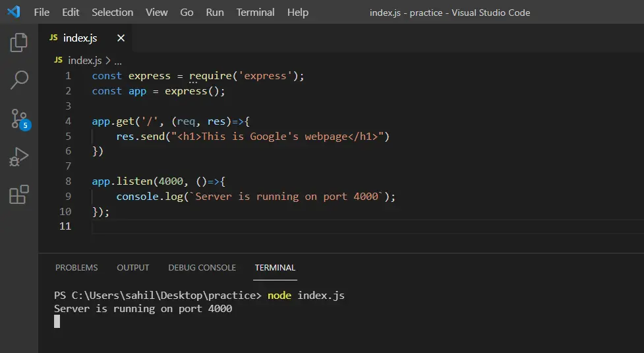Open the Explorer view in activity bar
Viewport: 644px width, 353px height.
pos(18,42)
